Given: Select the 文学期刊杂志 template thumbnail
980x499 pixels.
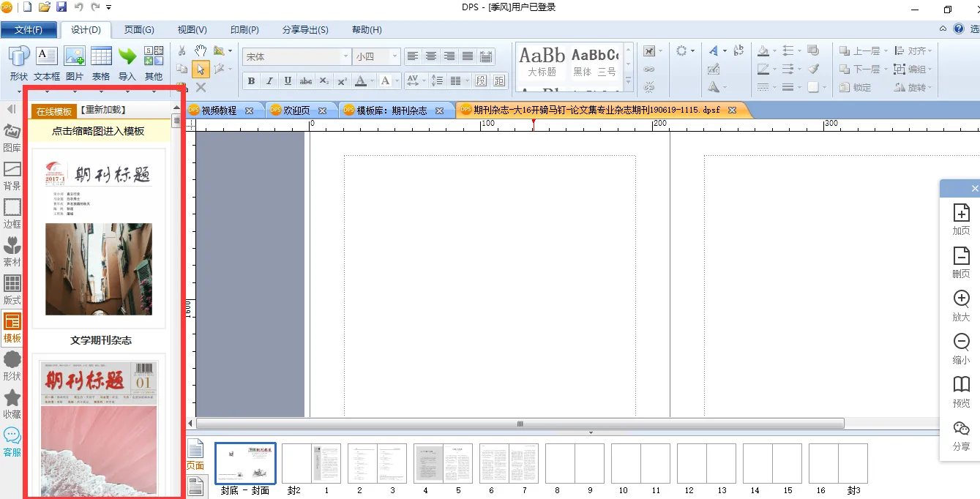Looking at the screenshot, I should (x=99, y=239).
